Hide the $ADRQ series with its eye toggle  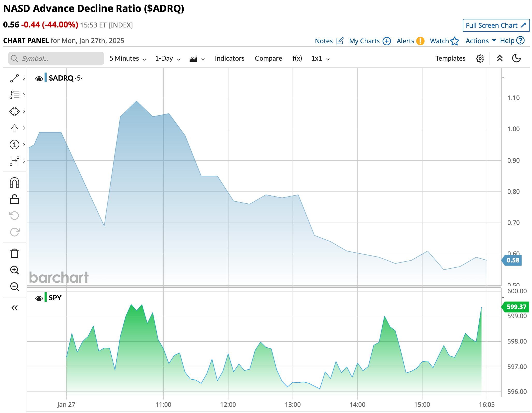tap(39, 78)
